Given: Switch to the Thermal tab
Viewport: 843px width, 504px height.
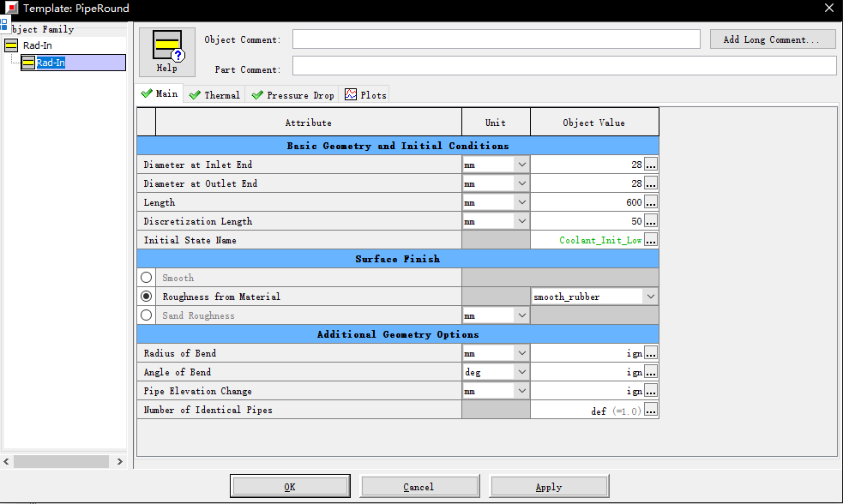Looking at the screenshot, I should [x=214, y=95].
